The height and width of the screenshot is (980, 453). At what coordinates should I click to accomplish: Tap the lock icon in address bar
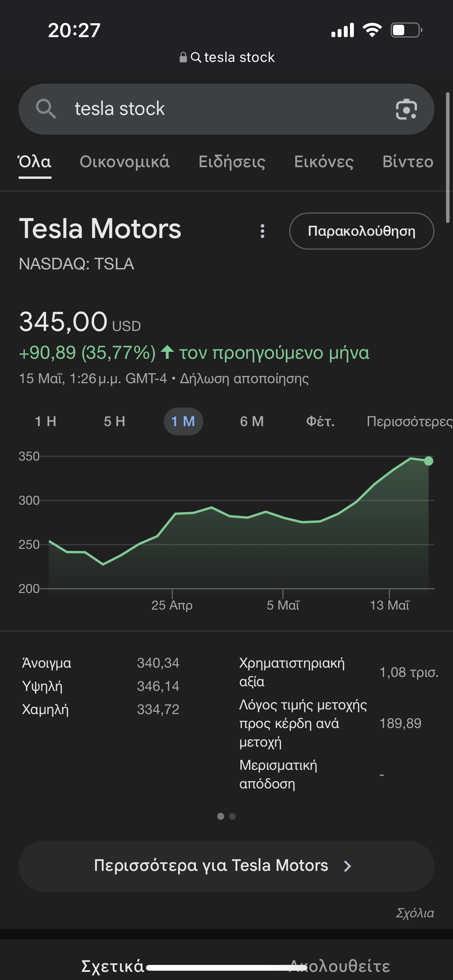coord(183,57)
